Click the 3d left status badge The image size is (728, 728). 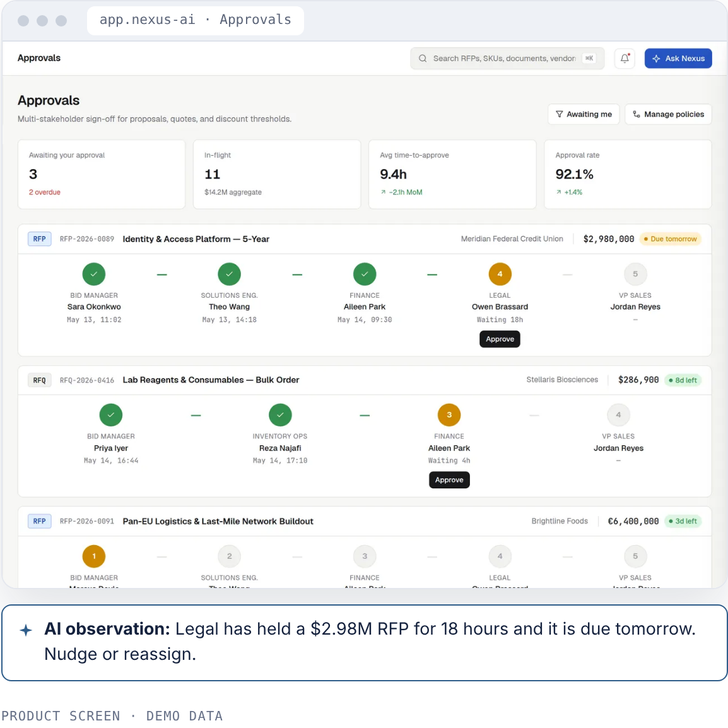coord(683,521)
